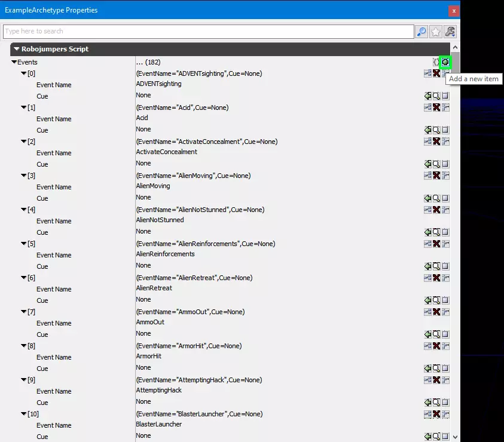504x442 pixels.
Task: Delete Events item [0] ADVENTsighting
Action: pyautogui.click(x=436, y=73)
